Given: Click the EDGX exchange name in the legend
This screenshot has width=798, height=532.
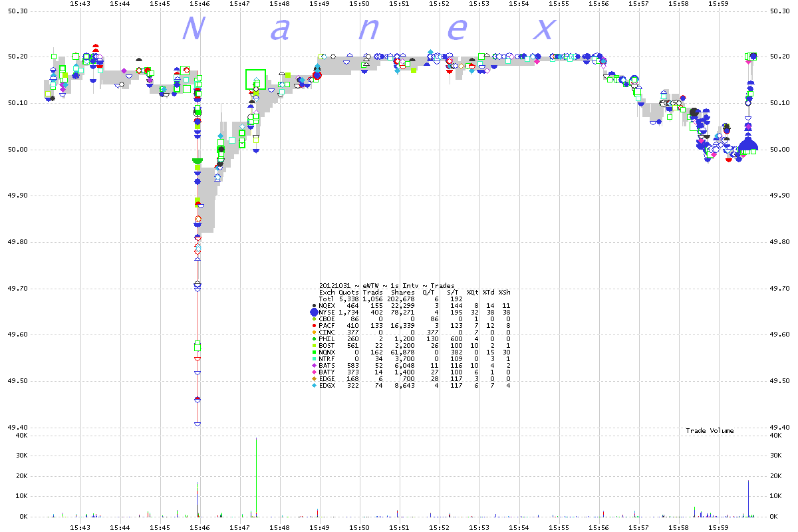Looking at the screenshot, I should click(x=327, y=385).
